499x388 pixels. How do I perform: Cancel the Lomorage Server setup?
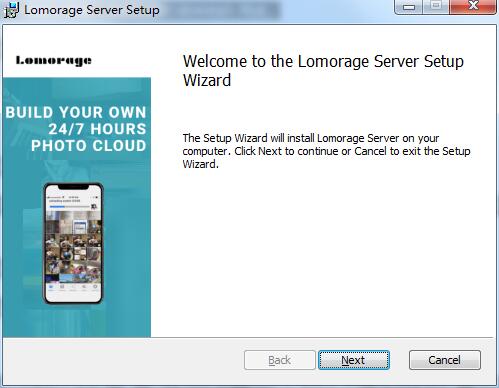coord(445,360)
